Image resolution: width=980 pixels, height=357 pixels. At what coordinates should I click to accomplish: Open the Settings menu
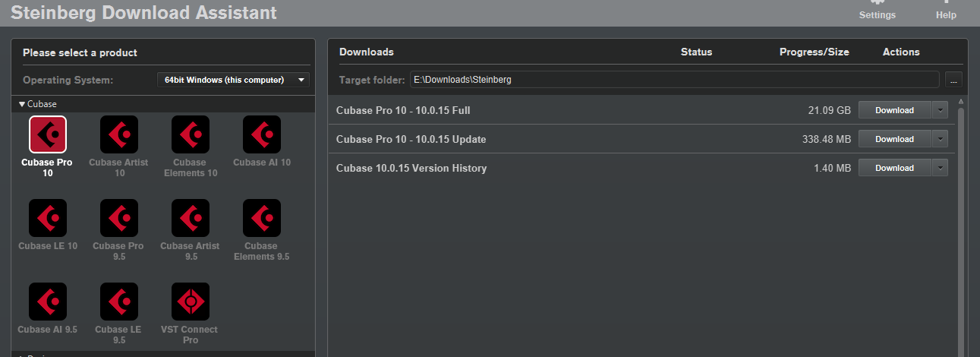(x=877, y=11)
